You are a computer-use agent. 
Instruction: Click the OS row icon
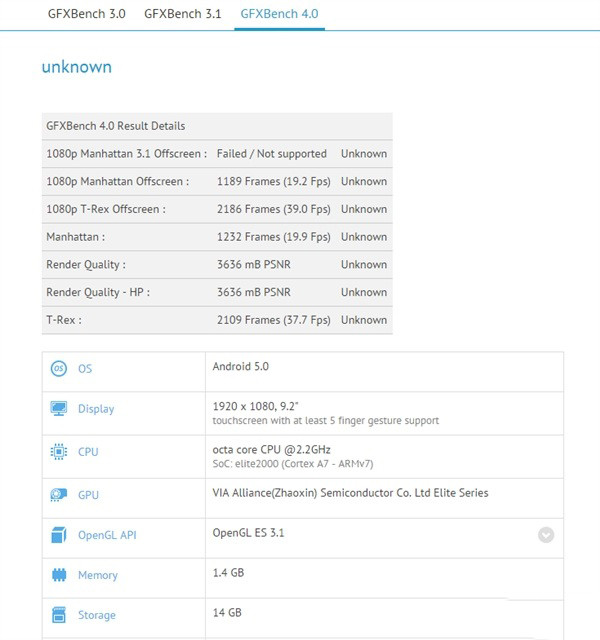coord(59,369)
